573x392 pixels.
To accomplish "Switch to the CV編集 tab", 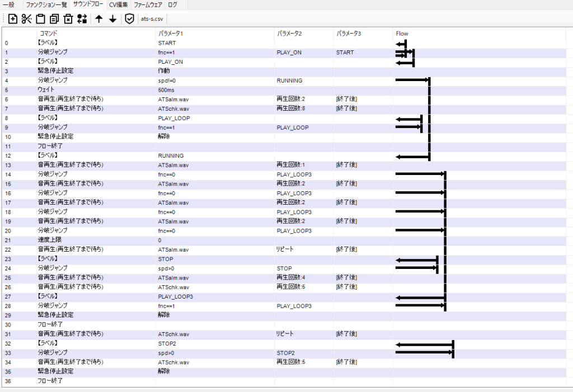I will (x=118, y=4).
